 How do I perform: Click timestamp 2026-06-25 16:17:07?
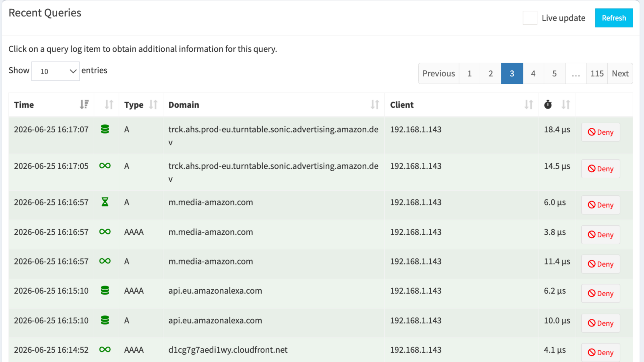click(51, 129)
